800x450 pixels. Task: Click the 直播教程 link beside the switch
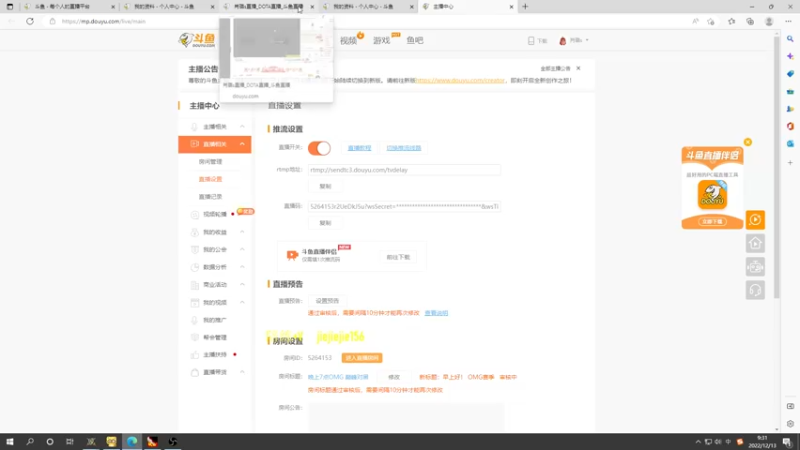(359, 148)
